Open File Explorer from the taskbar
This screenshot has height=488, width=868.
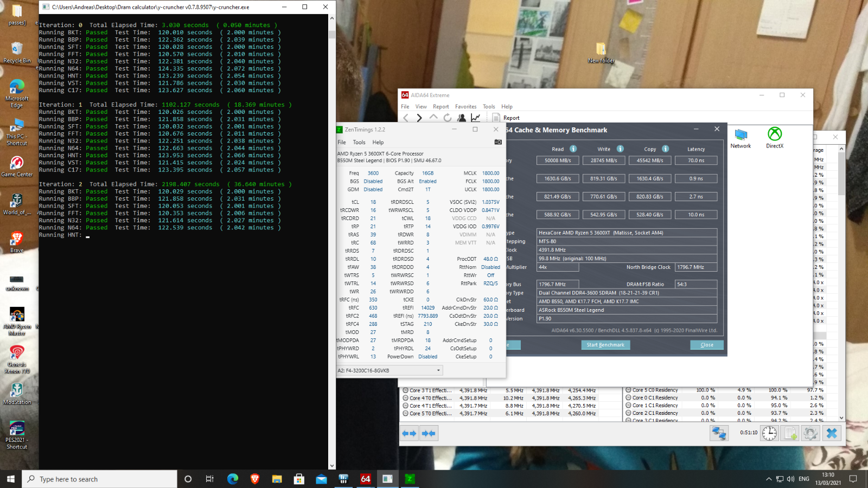[277, 479]
